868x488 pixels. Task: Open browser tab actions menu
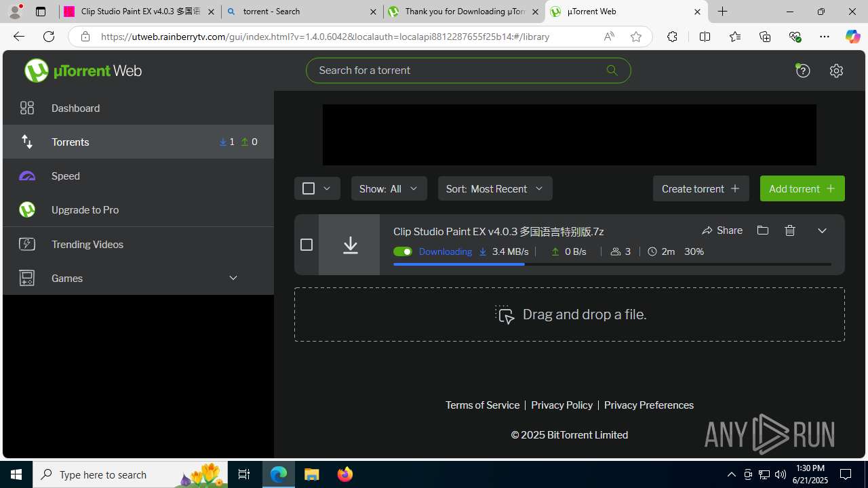[x=41, y=12]
